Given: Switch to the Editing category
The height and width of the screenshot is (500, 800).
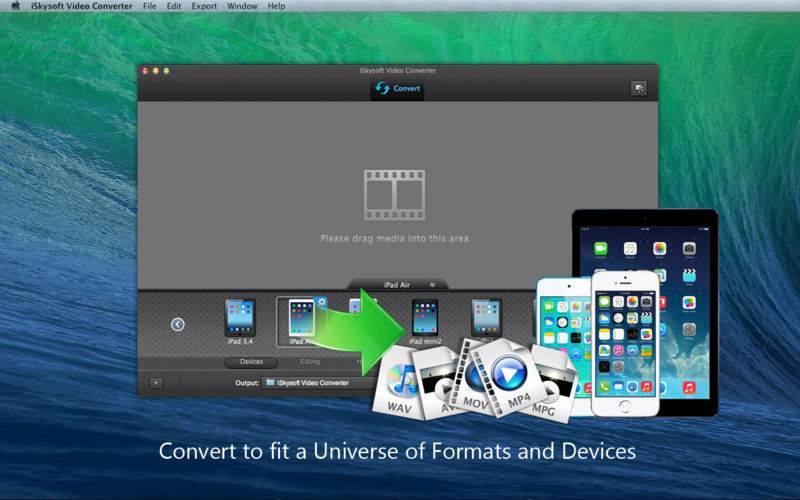Looking at the screenshot, I should 310,362.
